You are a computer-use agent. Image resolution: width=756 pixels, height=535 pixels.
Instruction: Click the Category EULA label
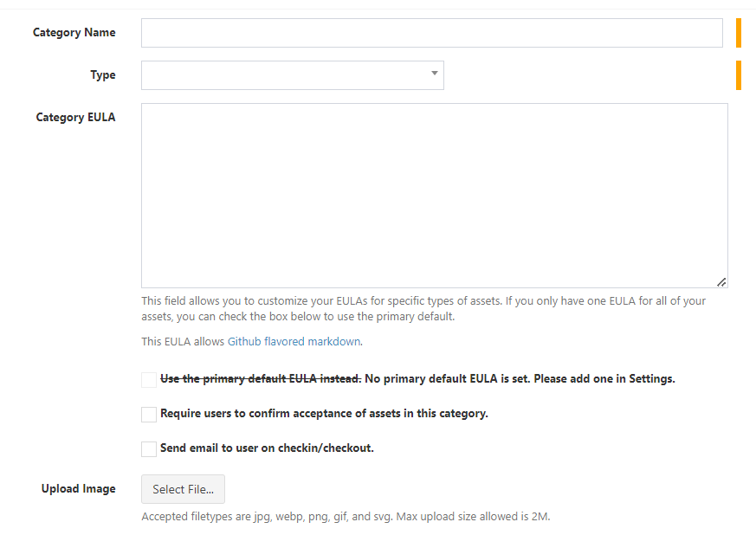pyautogui.click(x=75, y=118)
